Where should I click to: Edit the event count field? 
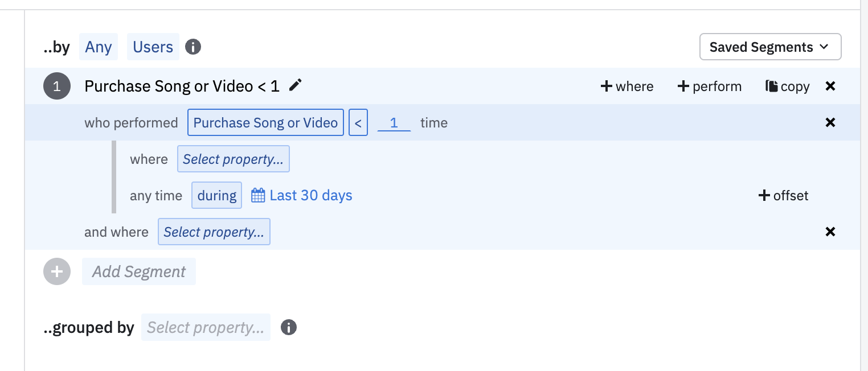[x=394, y=123]
